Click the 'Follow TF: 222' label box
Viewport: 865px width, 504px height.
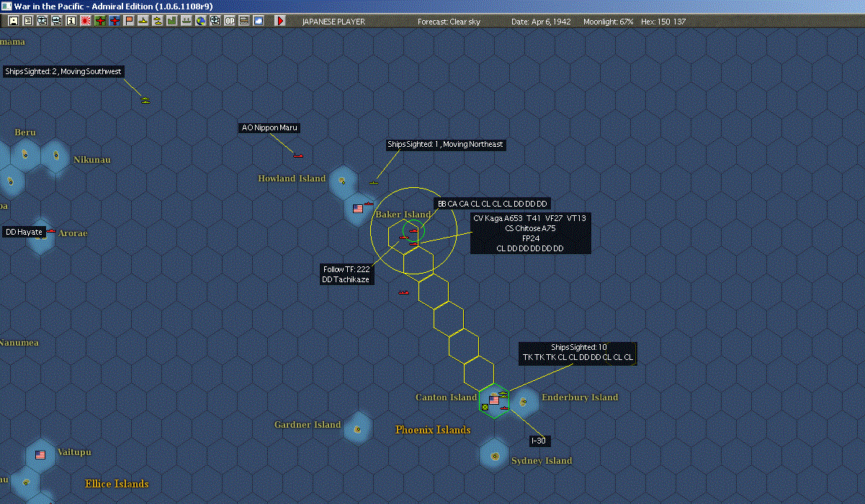click(347, 274)
